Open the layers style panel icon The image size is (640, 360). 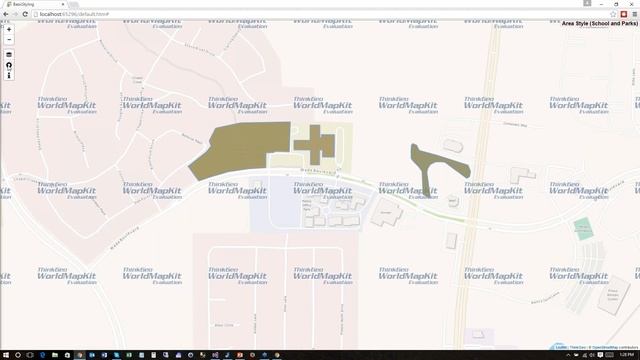(x=9, y=55)
